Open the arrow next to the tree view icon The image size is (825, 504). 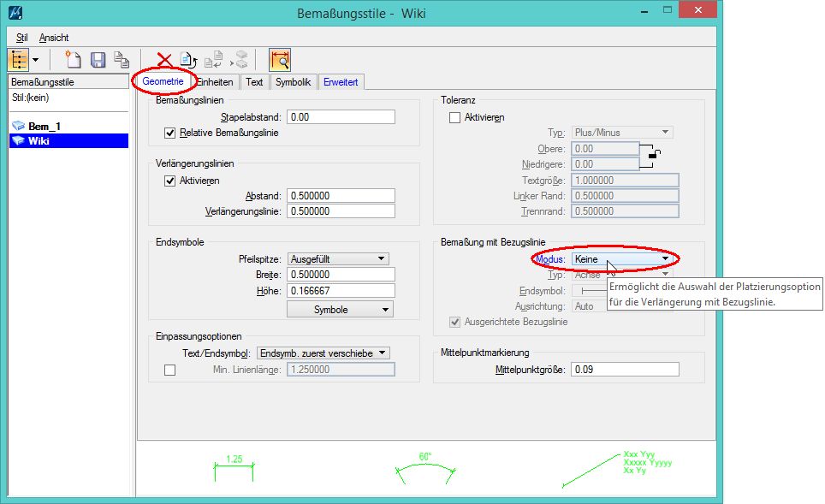(x=35, y=60)
